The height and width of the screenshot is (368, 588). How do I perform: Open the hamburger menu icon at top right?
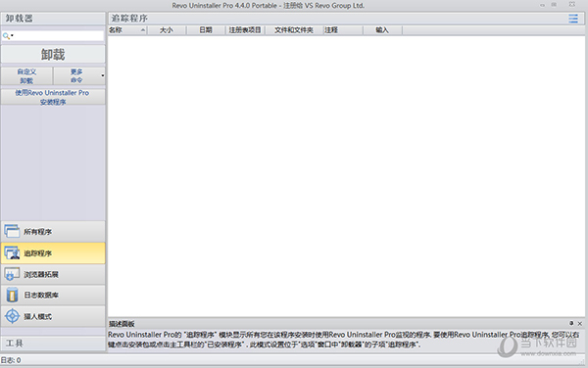coord(573,19)
